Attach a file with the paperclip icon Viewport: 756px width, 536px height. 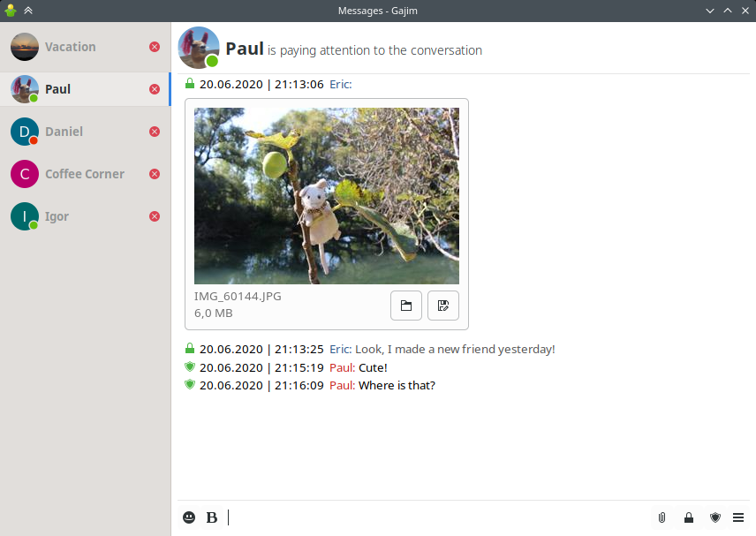point(662,517)
